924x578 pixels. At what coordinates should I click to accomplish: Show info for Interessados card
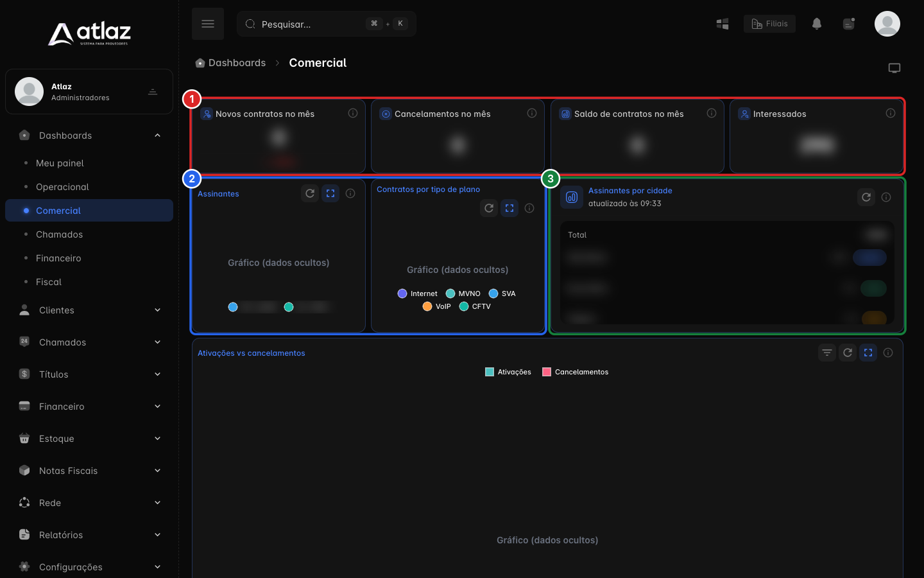tap(891, 113)
